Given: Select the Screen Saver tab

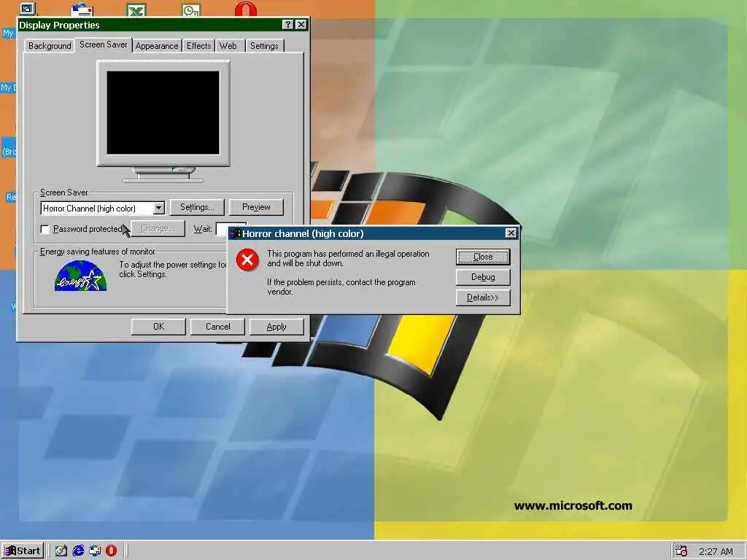Looking at the screenshot, I should 104,44.
